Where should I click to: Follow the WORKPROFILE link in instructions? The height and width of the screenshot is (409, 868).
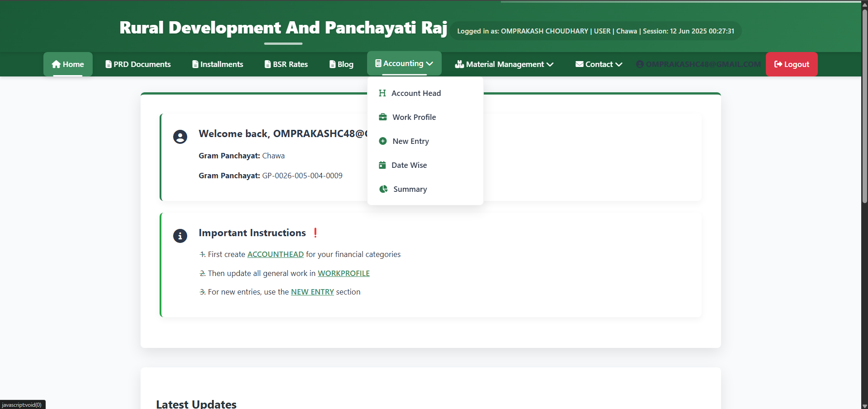point(344,273)
